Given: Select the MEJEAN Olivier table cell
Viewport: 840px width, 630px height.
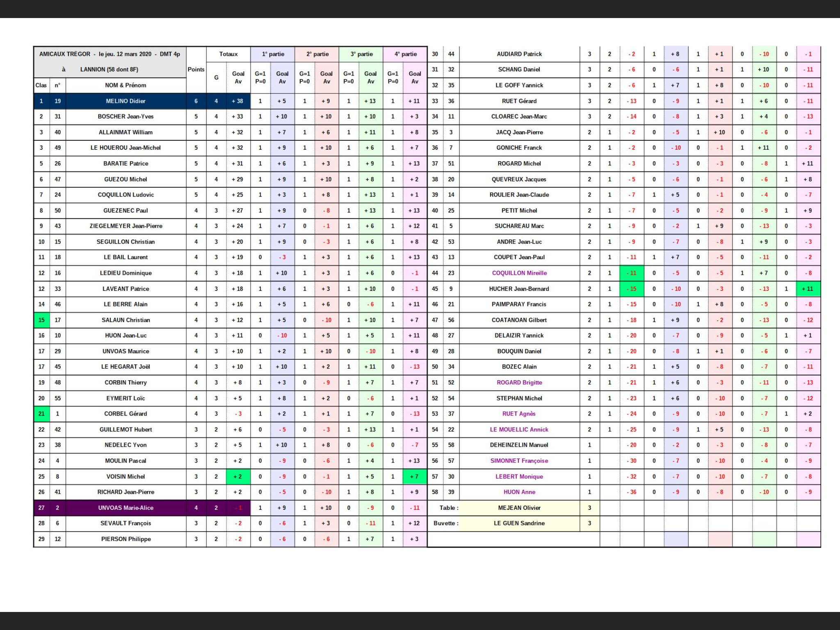Looking at the screenshot, I should (x=519, y=508).
